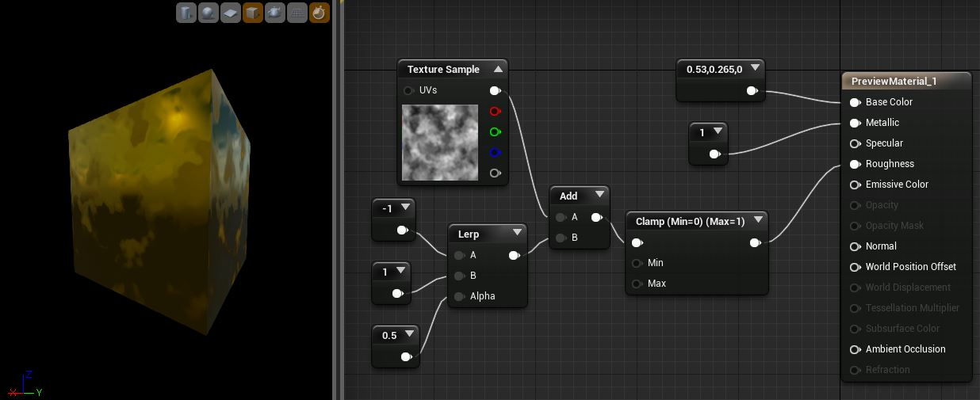Screen dimensions: 980x400
Task: Select the cube preview mesh icon
Action: coord(253,13)
